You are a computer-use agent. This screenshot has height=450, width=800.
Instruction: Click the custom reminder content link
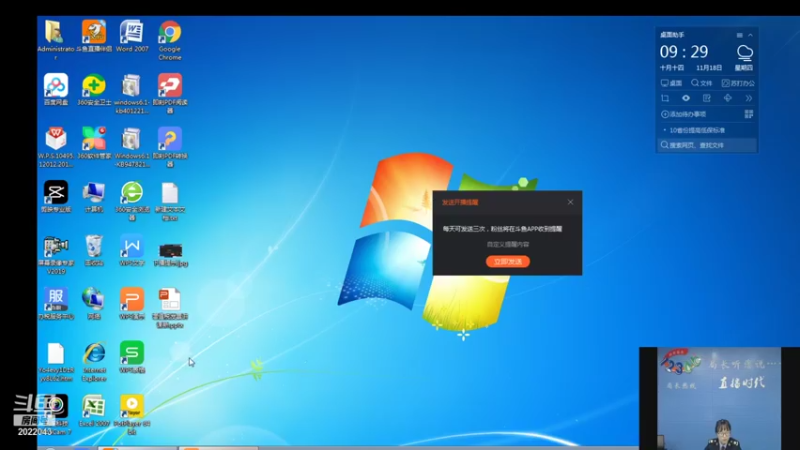508,244
